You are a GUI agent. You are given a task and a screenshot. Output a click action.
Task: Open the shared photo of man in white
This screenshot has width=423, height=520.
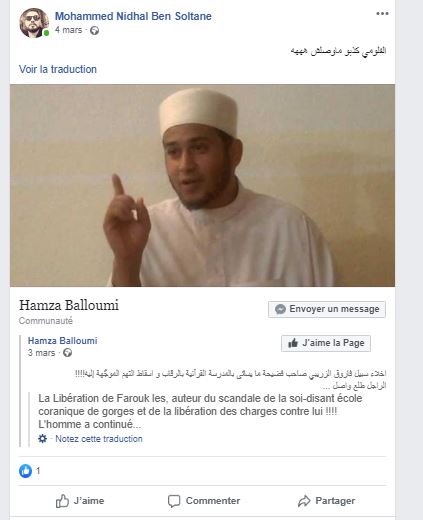pyautogui.click(x=202, y=185)
